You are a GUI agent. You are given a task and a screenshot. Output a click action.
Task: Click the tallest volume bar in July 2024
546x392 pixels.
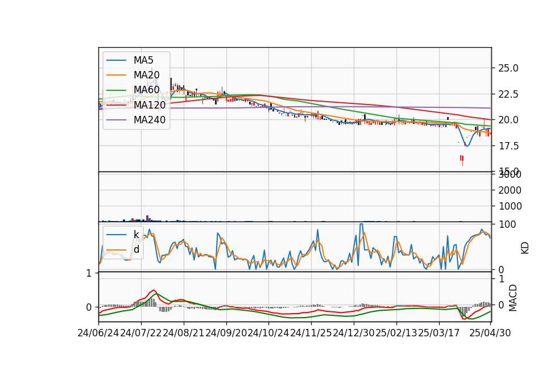tap(147, 218)
